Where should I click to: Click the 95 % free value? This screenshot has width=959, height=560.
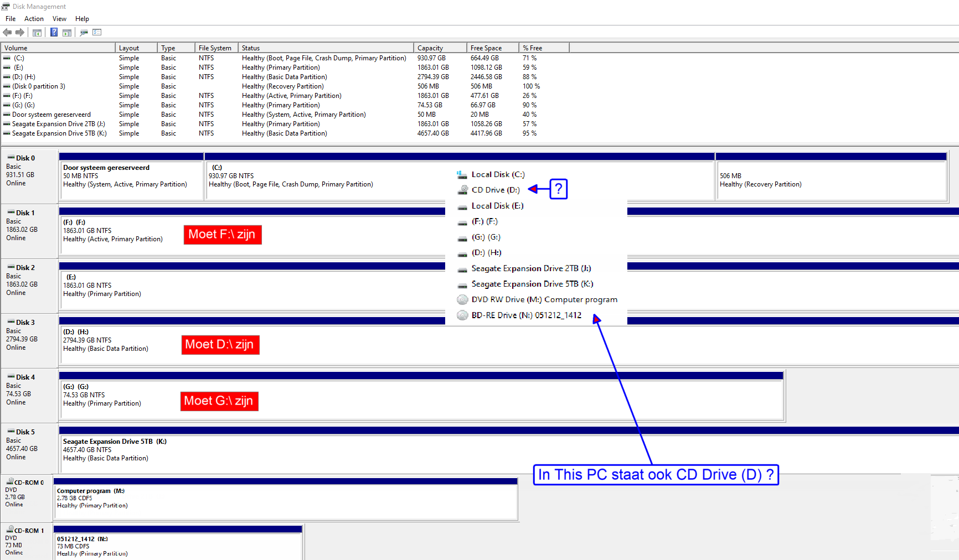coord(529,133)
